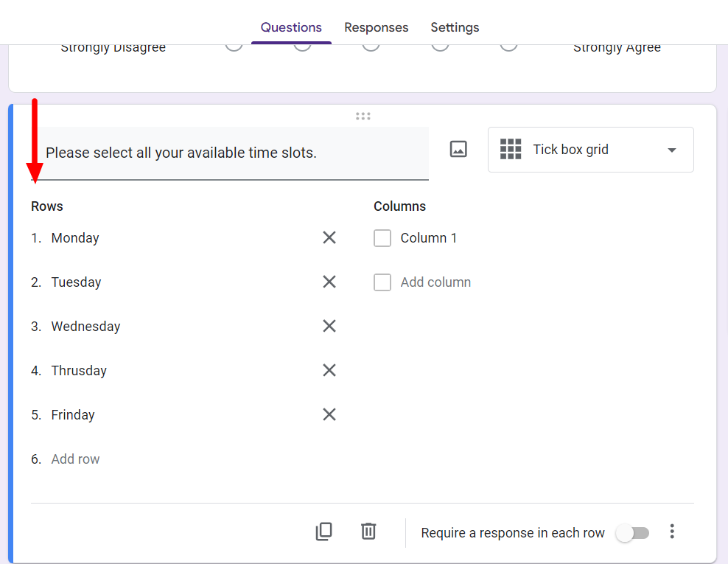Select the Questions tab
This screenshot has height=564, width=728.
click(291, 27)
